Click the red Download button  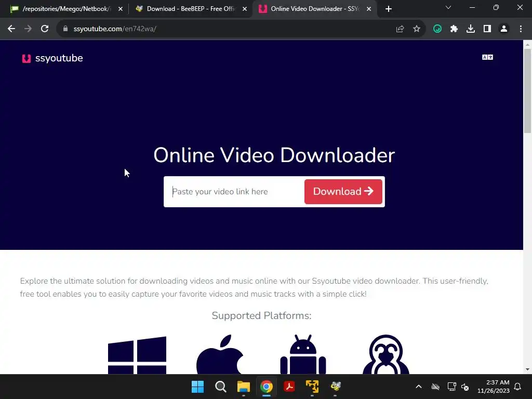[x=343, y=192]
